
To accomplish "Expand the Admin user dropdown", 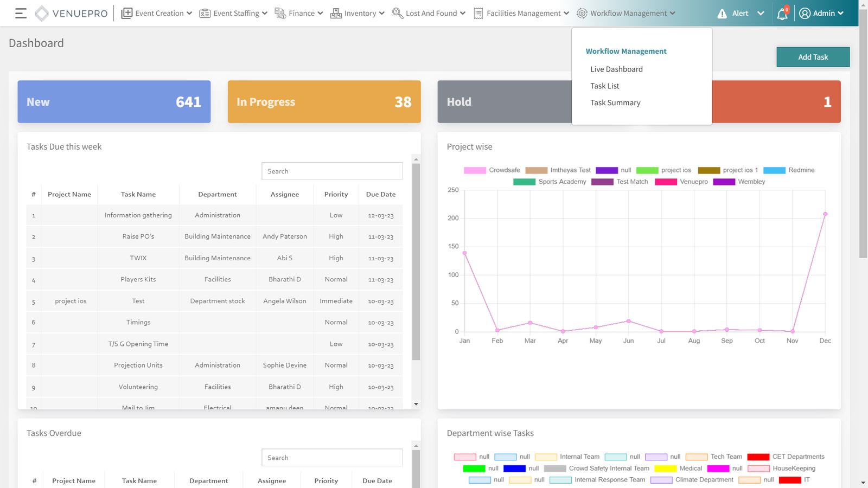I will pyautogui.click(x=821, y=14).
